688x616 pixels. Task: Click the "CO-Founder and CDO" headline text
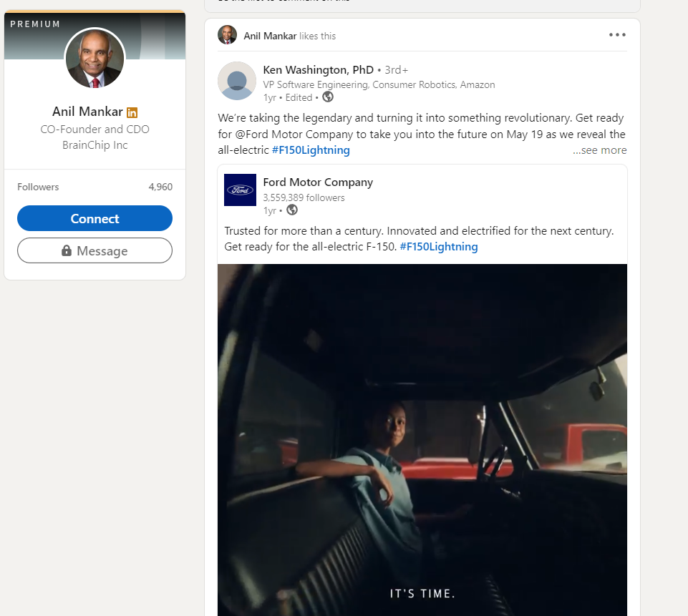[95, 129]
